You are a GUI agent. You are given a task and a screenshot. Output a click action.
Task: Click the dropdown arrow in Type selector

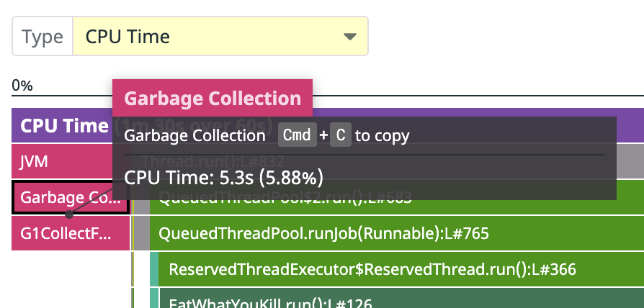(x=350, y=37)
